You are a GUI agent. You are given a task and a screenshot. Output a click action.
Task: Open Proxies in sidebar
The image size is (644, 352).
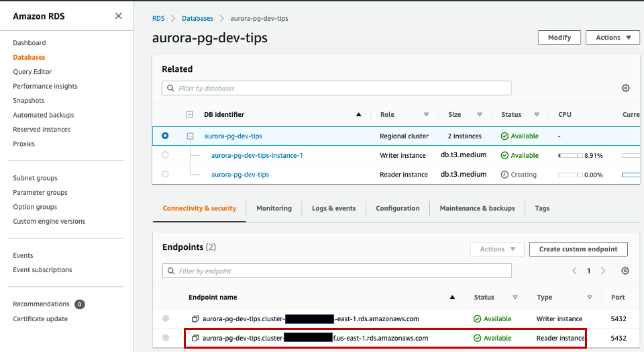coord(24,144)
